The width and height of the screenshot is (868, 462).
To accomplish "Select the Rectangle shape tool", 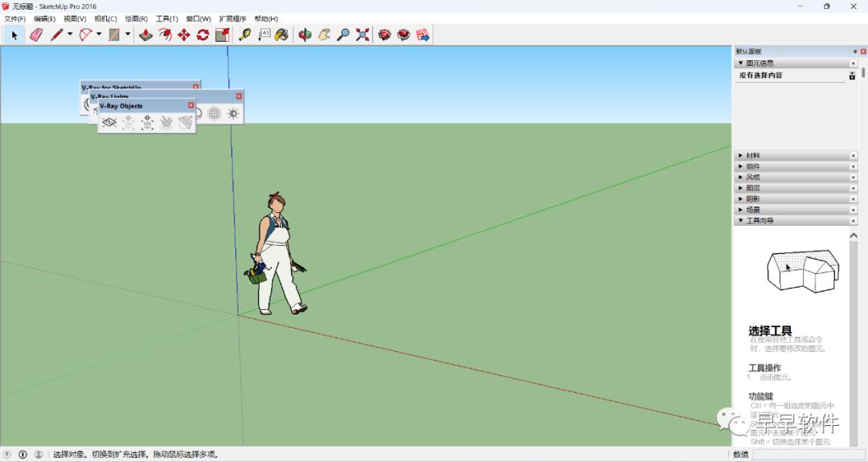I will [114, 35].
